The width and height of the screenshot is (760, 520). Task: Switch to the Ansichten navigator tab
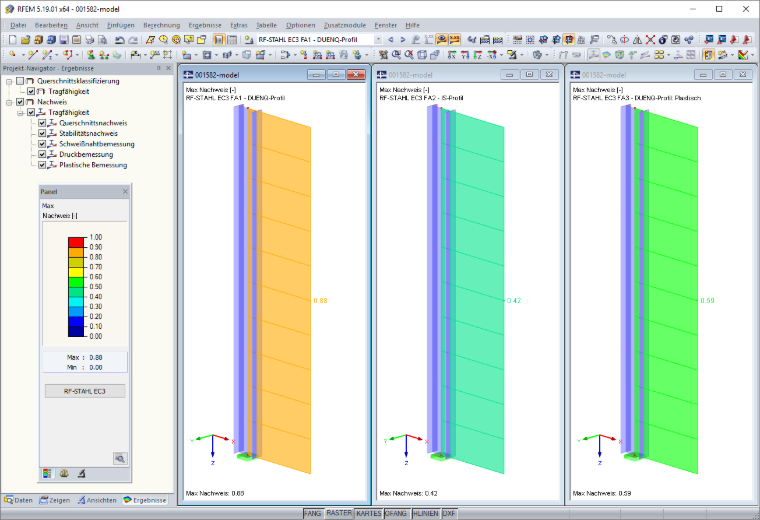(x=97, y=500)
